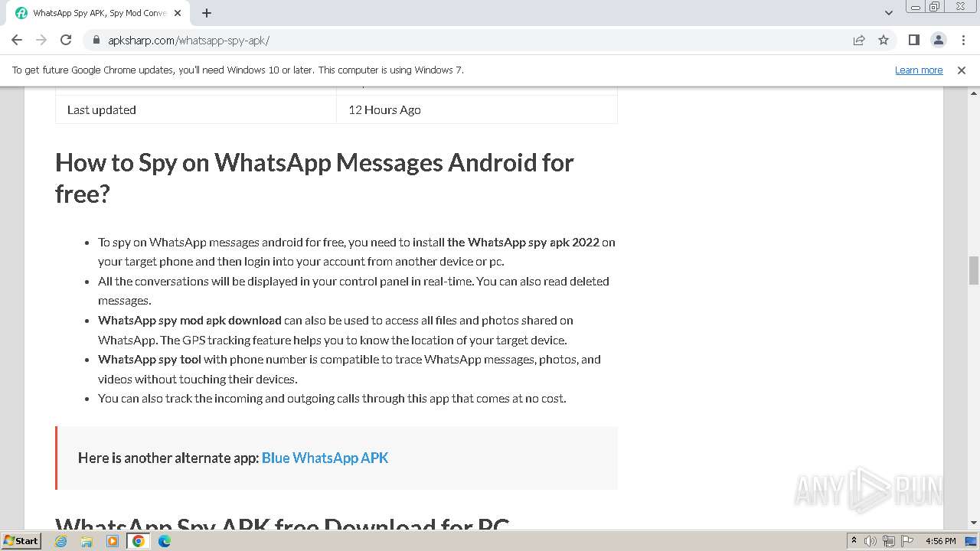Toggle the side panel icon
Image resolution: width=980 pixels, height=551 pixels.
point(913,40)
